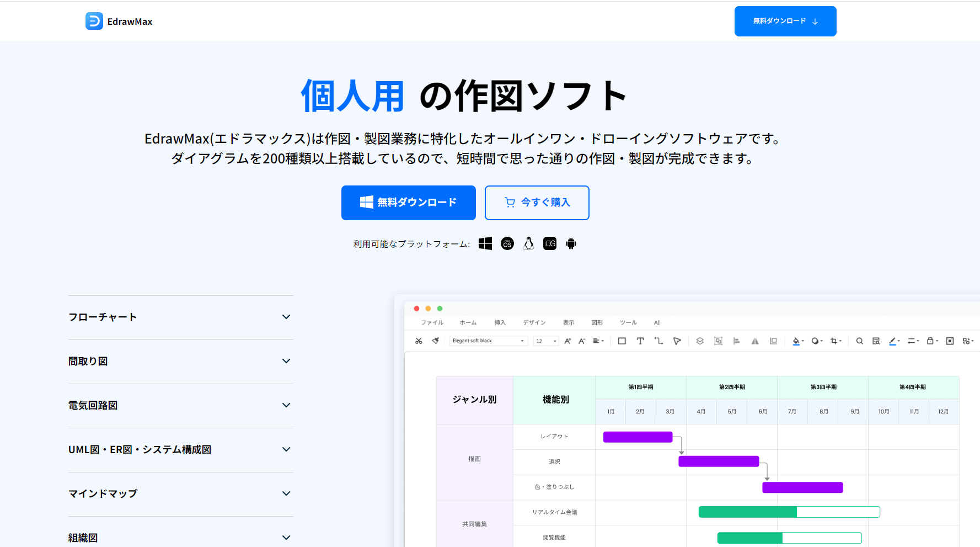This screenshot has height=547, width=980.
Task: Click the 第1四半期 quarter header
Action: point(641,387)
